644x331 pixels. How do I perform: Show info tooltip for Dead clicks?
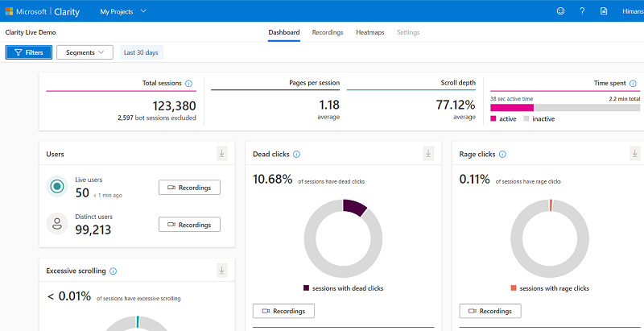point(297,155)
